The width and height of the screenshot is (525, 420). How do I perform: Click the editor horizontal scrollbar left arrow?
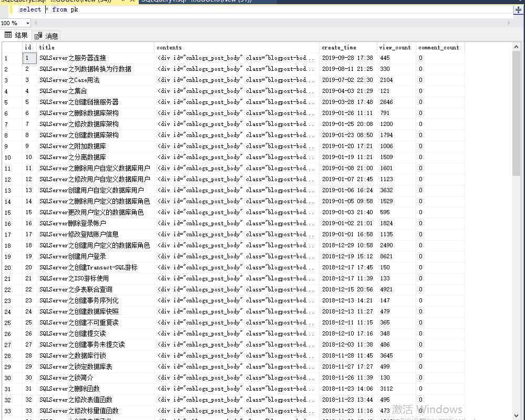tap(36, 23)
